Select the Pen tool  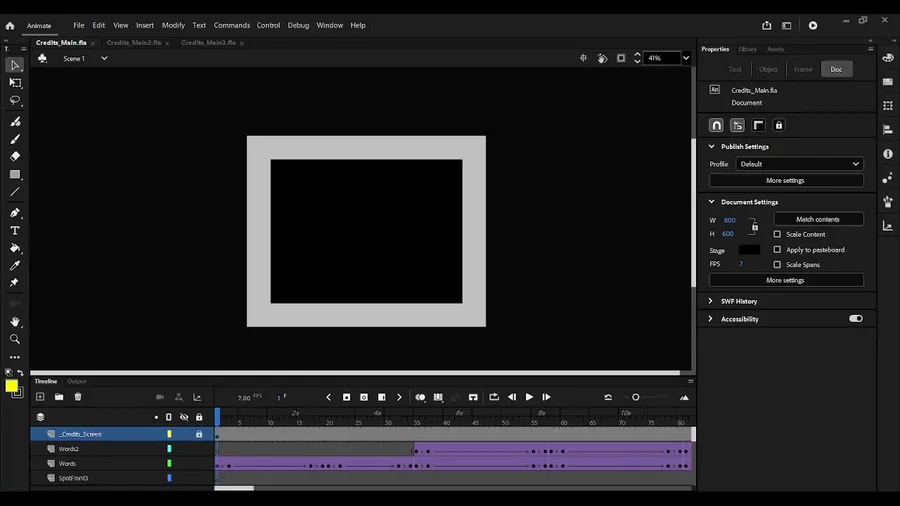pyautogui.click(x=15, y=213)
